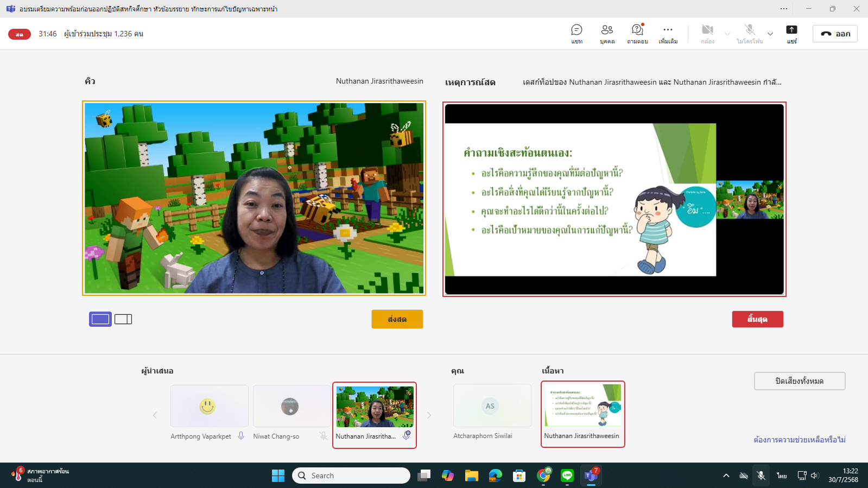Select Nuthanan Jirasrithaweesin shared content thumbnail
The width and height of the screenshot is (868, 488).
[583, 414]
